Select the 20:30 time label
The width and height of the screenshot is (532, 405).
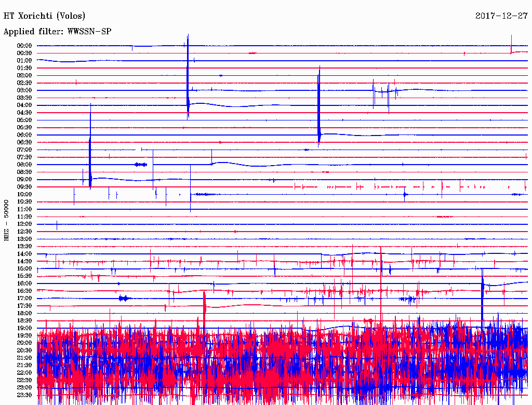point(24,350)
